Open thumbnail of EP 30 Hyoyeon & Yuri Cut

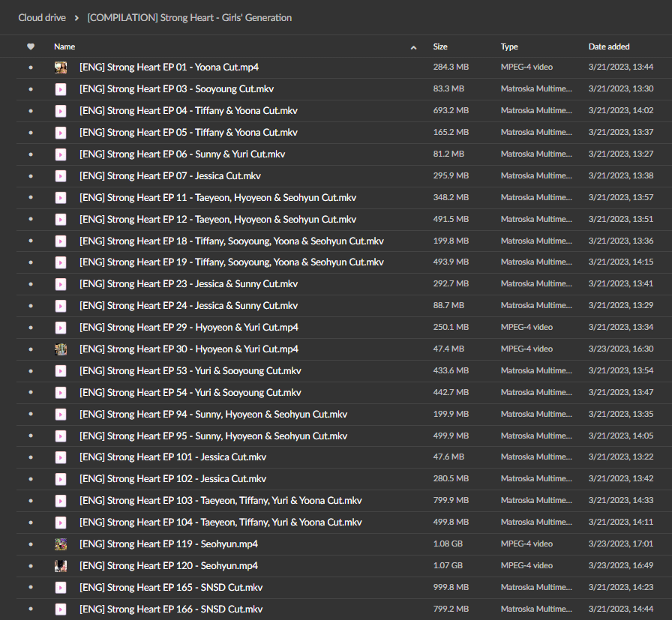[61, 349]
